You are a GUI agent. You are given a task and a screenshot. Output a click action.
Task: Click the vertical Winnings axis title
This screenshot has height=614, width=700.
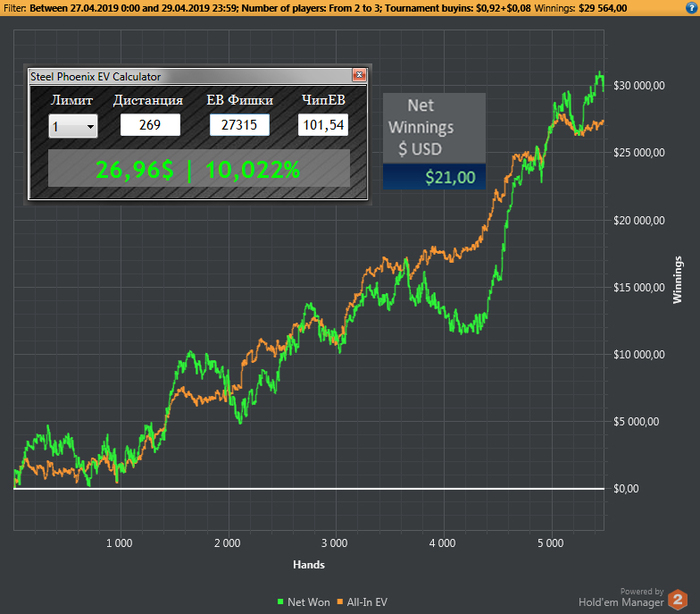677,280
